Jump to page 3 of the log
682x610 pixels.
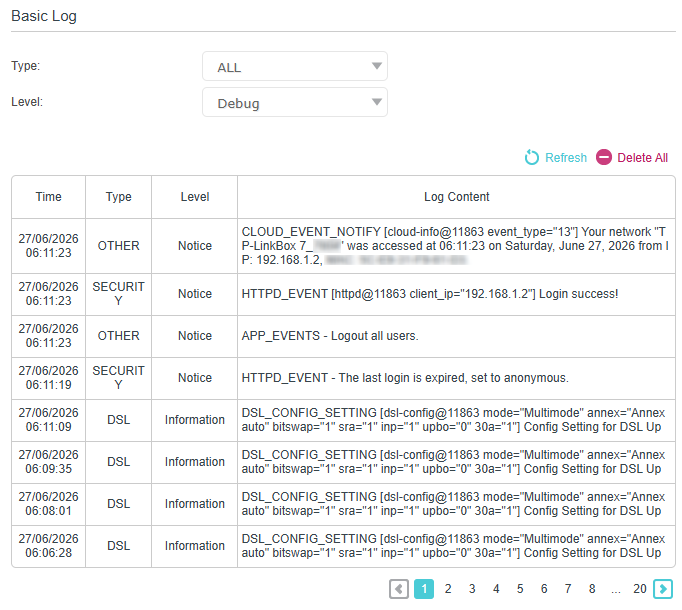pyautogui.click(x=472, y=589)
